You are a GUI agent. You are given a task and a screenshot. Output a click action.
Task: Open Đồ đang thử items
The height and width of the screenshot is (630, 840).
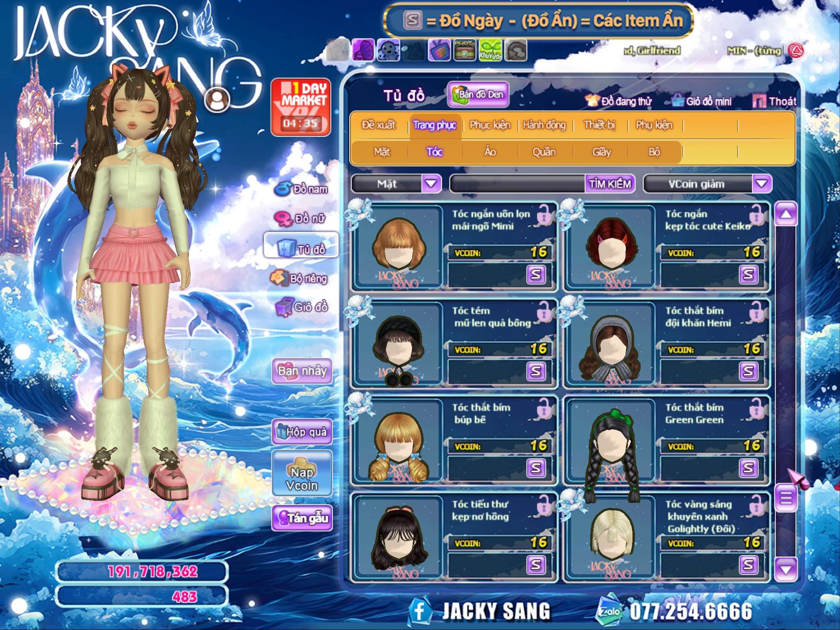[x=619, y=101]
